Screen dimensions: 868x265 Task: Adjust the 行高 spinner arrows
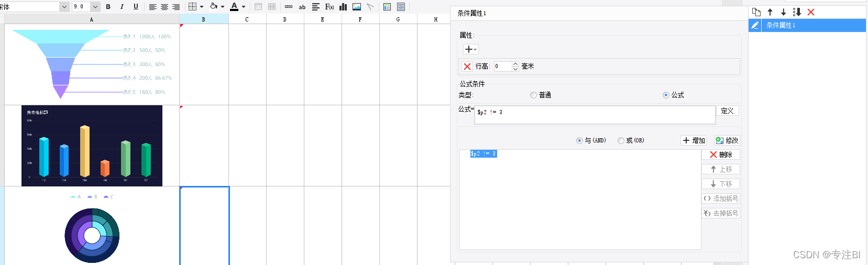click(515, 67)
